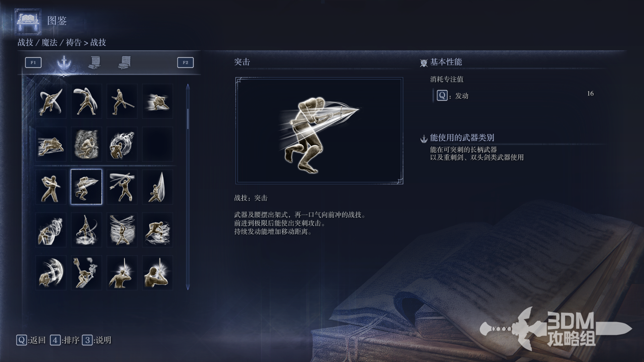
Task: Select the first dual-slash skill icon
Action: (51, 101)
